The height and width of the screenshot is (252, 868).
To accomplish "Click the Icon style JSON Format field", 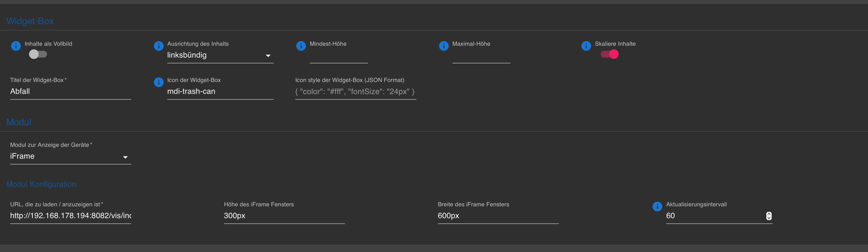I will click(356, 91).
